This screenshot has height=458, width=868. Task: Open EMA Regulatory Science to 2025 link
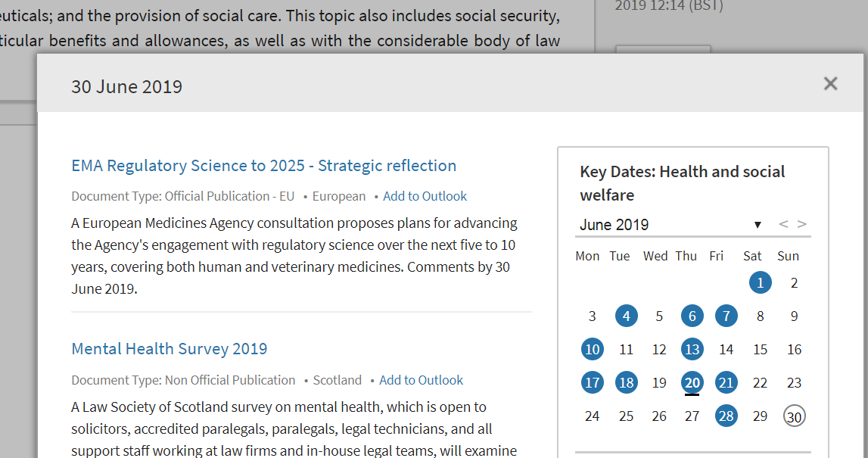tap(263, 166)
